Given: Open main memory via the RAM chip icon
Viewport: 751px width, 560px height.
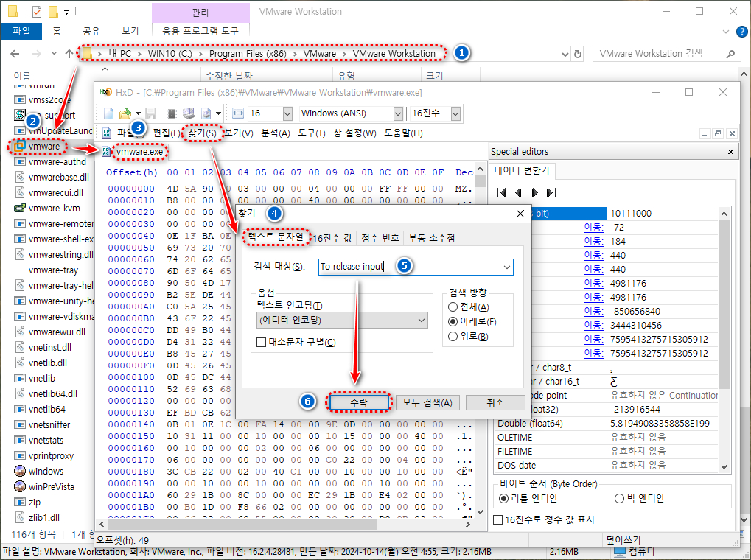Looking at the screenshot, I should tap(172, 113).
